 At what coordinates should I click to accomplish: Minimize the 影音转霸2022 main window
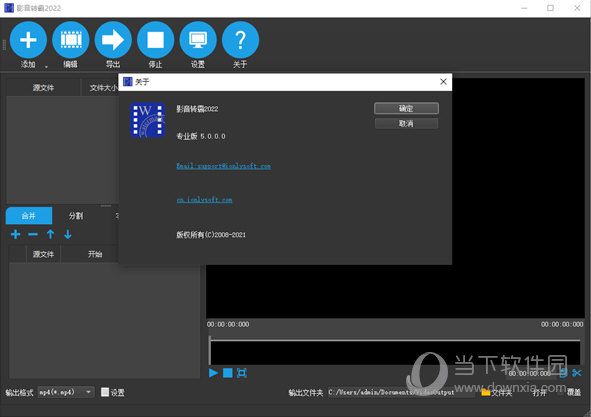[524, 8]
